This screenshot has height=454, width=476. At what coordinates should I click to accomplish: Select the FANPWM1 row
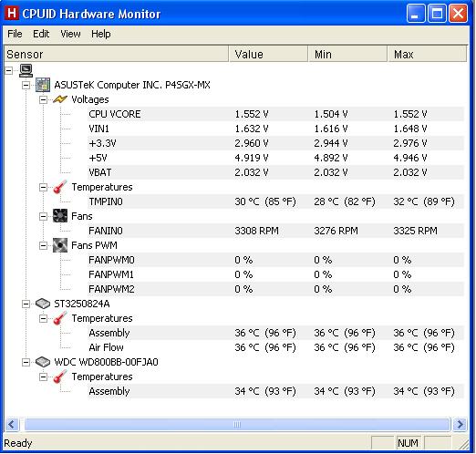275,274
